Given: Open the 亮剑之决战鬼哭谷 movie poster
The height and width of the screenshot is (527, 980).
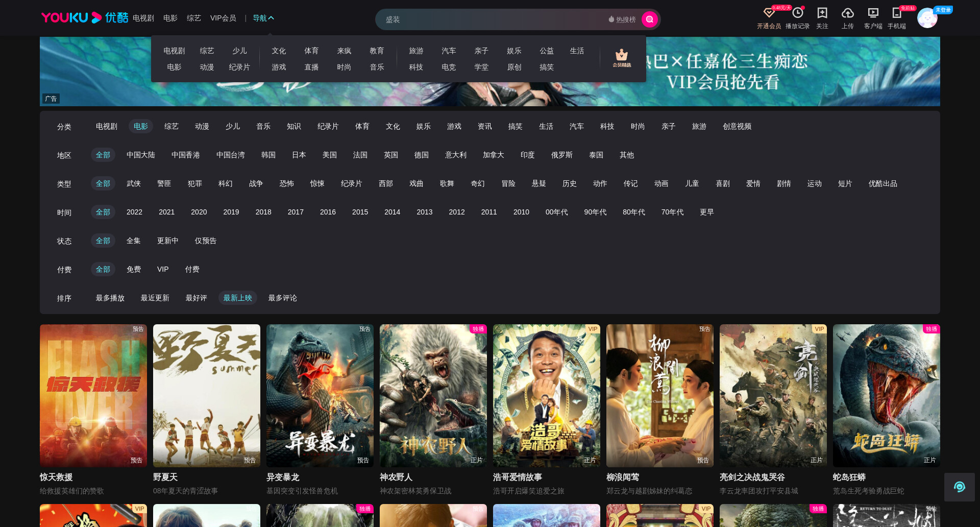Looking at the screenshot, I should (x=773, y=396).
